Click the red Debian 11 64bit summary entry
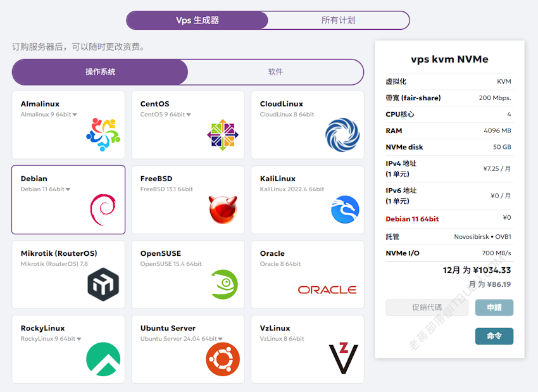Viewport: 538px width, 392px height. pyautogui.click(x=412, y=219)
